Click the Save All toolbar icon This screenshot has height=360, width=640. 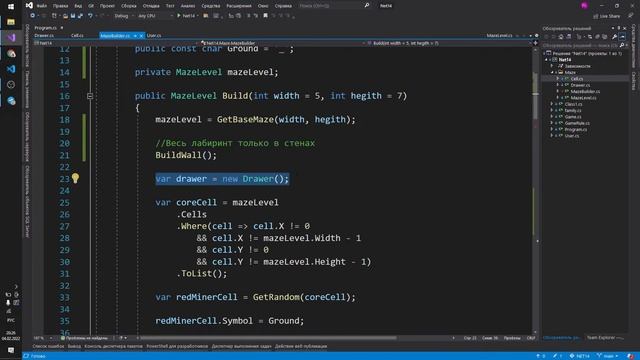click(80, 16)
